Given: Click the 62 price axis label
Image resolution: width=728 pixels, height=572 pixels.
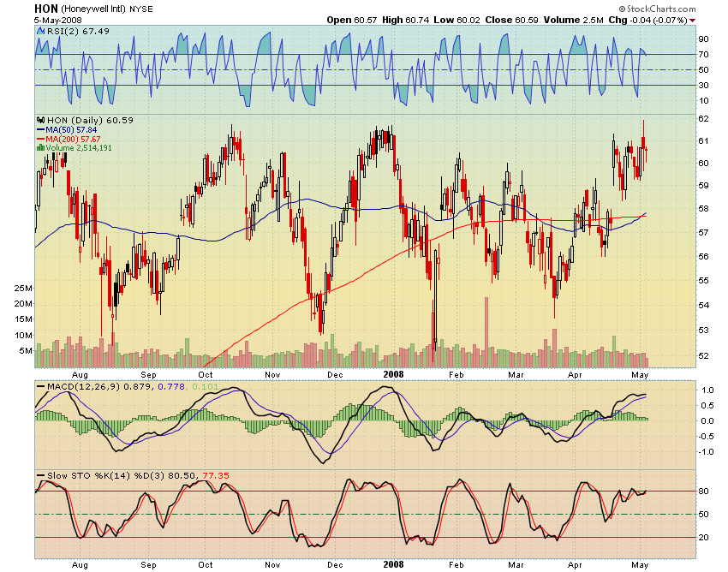Looking at the screenshot, I should click(703, 119).
